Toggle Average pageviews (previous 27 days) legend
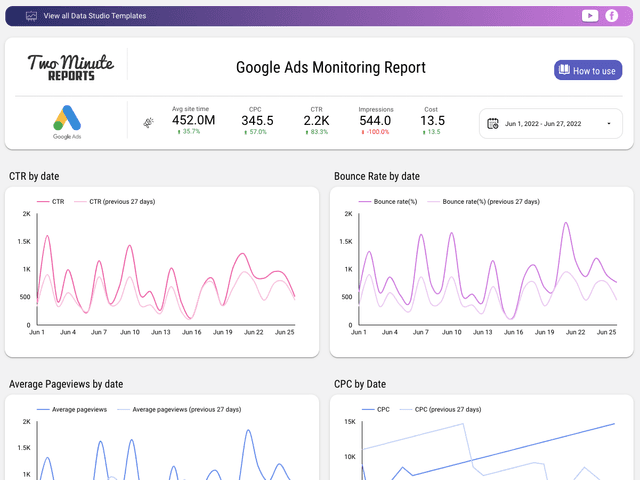This screenshot has width=640, height=480. point(179,409)
